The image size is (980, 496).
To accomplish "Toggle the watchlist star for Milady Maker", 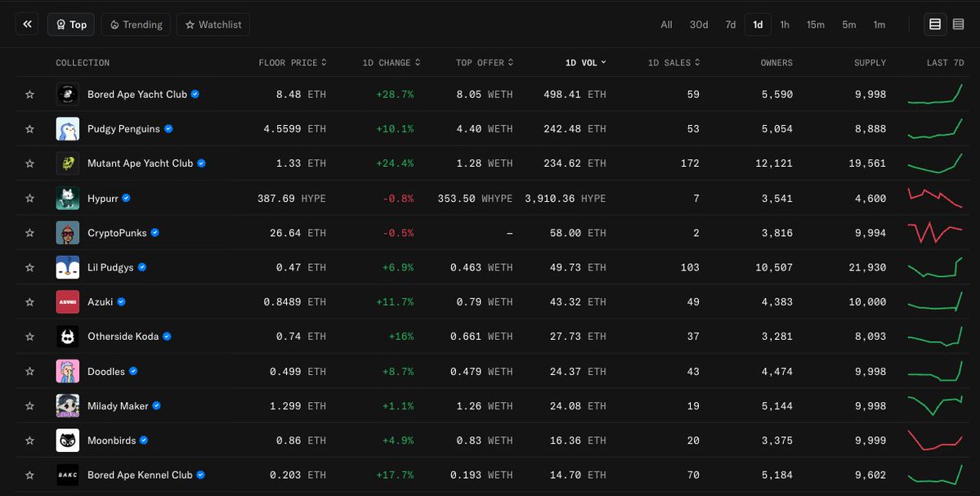I will (x=29, y=405).
